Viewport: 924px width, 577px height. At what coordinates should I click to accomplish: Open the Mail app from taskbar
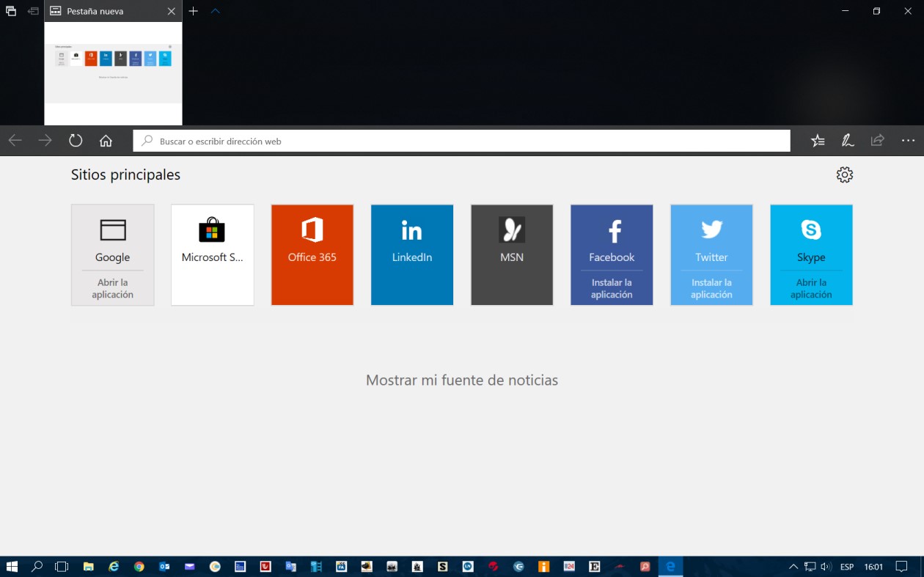pyautogui.click(x=190, y=566)
